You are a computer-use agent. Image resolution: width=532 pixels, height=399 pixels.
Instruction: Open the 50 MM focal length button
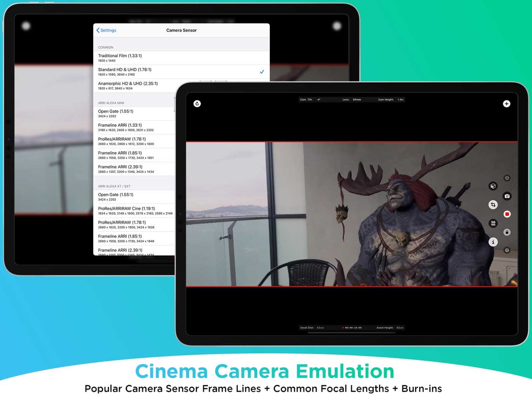pyautogui.click(x=493, y=223)
